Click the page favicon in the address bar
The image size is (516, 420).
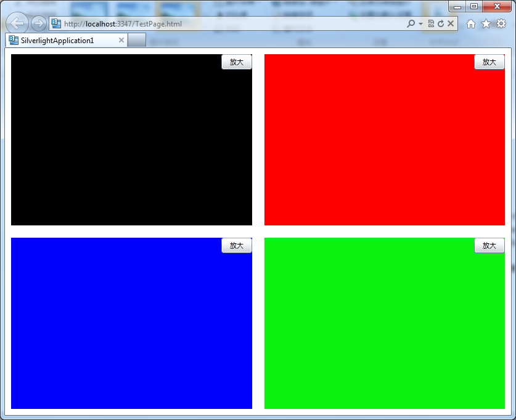click(x=56, y=23)
